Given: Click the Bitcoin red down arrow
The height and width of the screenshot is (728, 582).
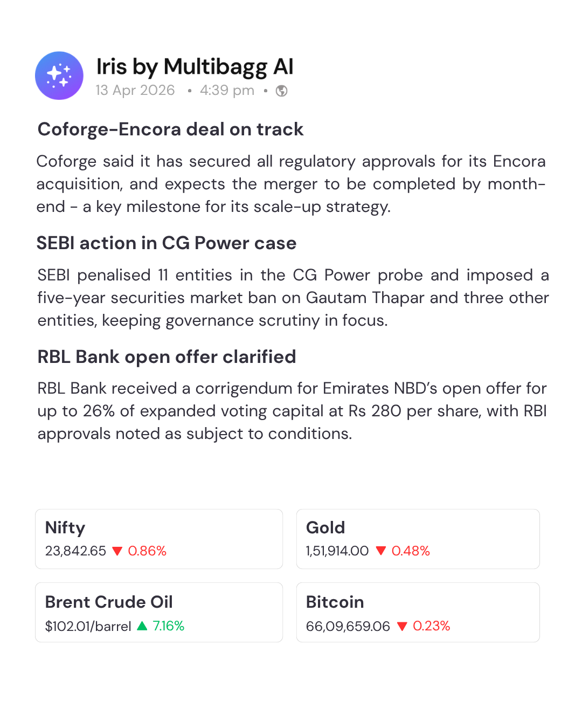Looking at the screenshot, I should [402, 626].
